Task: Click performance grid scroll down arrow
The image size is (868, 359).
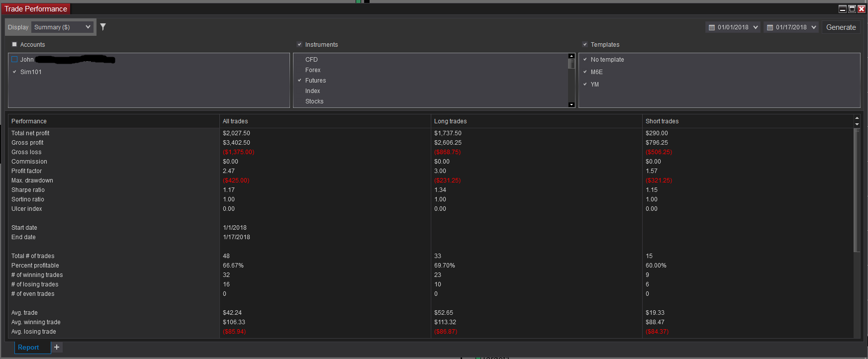Action: pyautogui.click(x=857, y=124)
